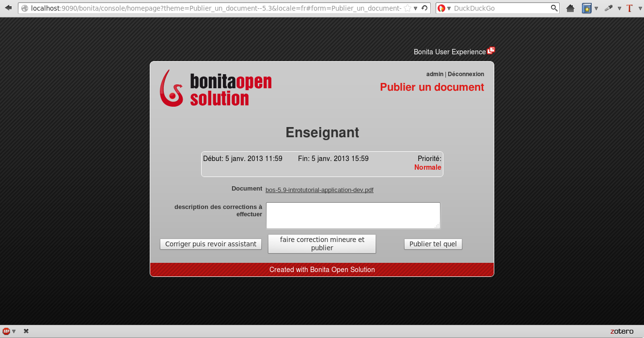Open the Zotero pane from status bar

[x=622, y=331]
